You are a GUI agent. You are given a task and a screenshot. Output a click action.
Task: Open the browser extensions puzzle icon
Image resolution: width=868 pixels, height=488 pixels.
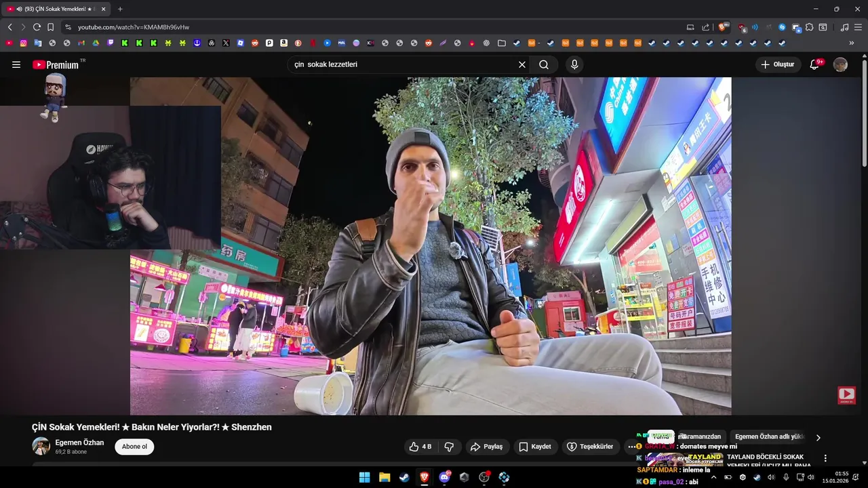tap(809, 27)
